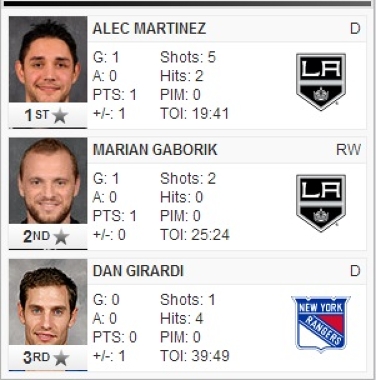
Task: Open the Alec Martinez player name link
Action: click(149, 29)
